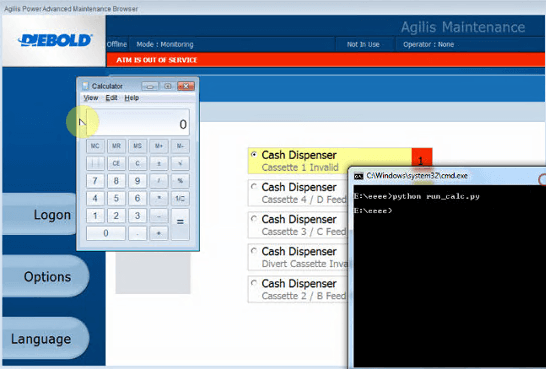This screenshot has width=546, height=369.
Task: Close the Calculator window
Action: pyautogui.click(x=186, y=86)
